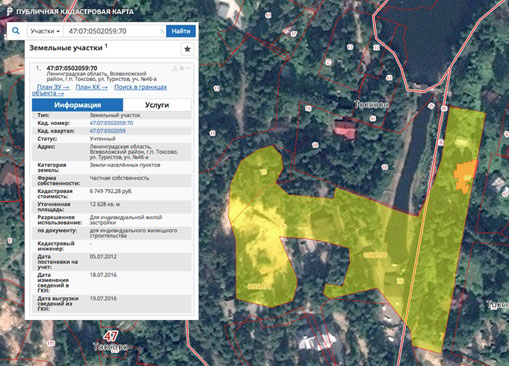Open cadastral quarter 47:07:0502059 link
The height and width of the screenshot is (366, 509).
[x=108, y=131]
